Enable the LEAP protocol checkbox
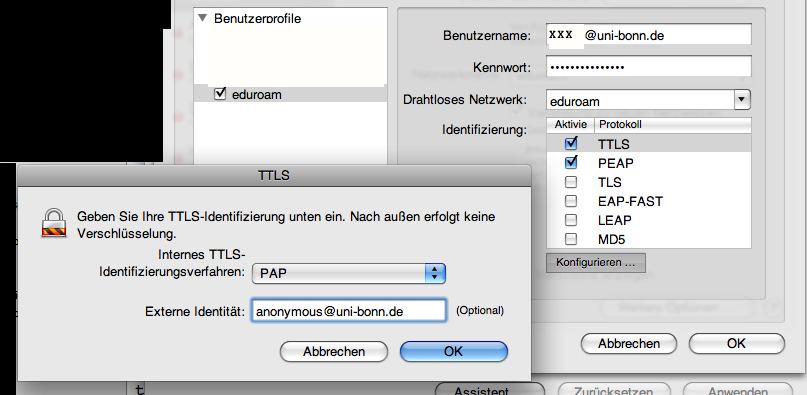 tap(571, 220)
